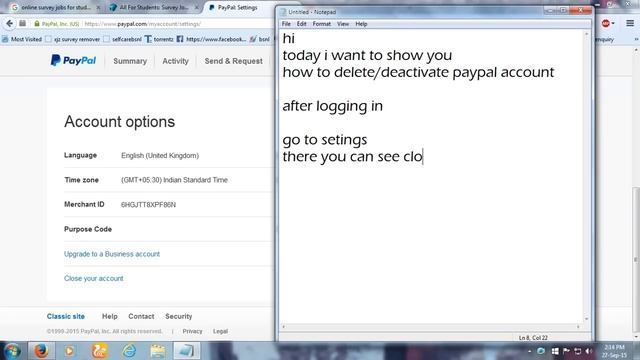Click the Firefox address bar URL
Image resolution: width=640 pixels, height=360 pixels.
tap(143, 24)
